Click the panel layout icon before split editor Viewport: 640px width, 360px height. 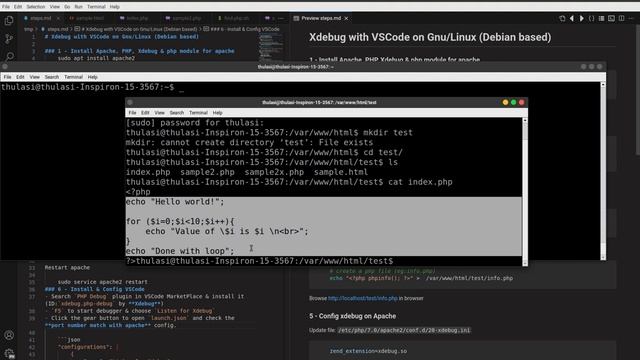[x=611, y=18]
